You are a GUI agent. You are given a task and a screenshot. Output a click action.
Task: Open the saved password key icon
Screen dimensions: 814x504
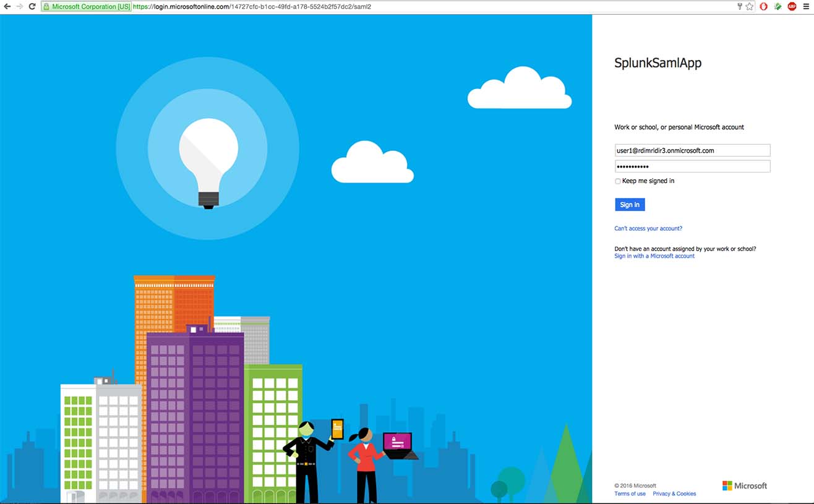pos(740,6)
